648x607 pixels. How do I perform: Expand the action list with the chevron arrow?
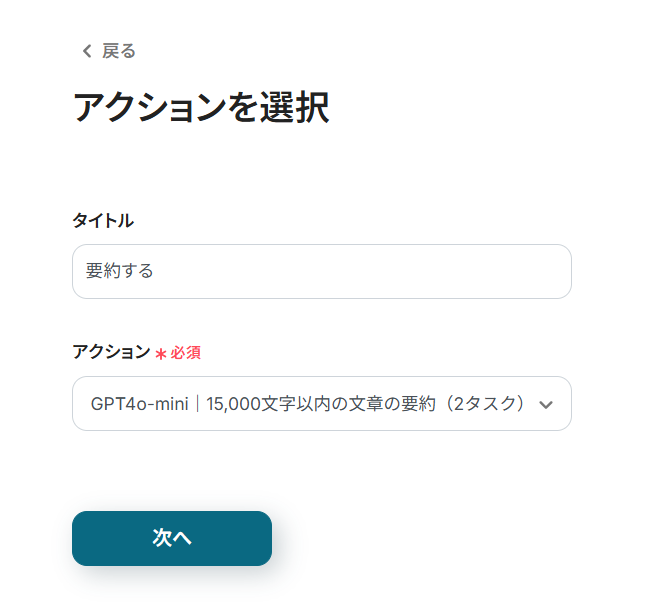coord(545,404)
